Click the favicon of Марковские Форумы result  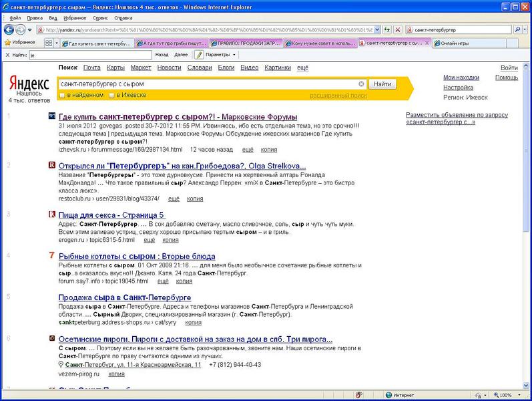(x=52, y=116)
